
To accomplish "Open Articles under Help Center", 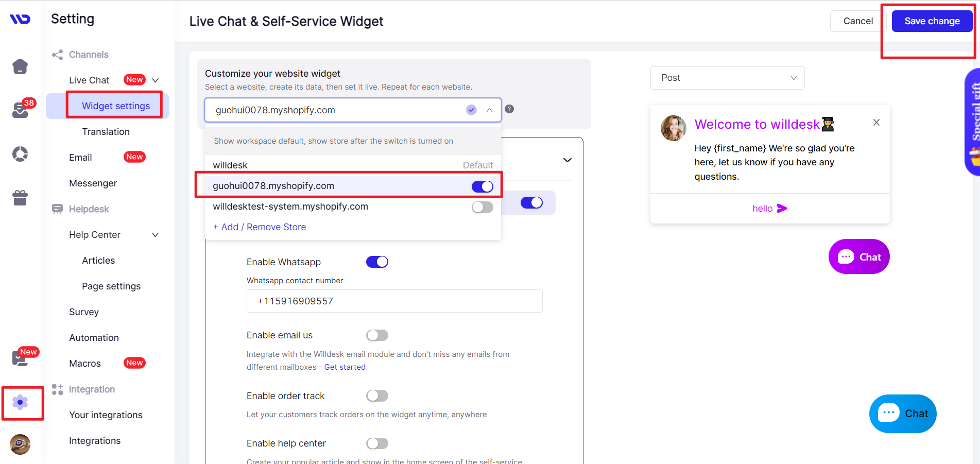I will point(98,261).
